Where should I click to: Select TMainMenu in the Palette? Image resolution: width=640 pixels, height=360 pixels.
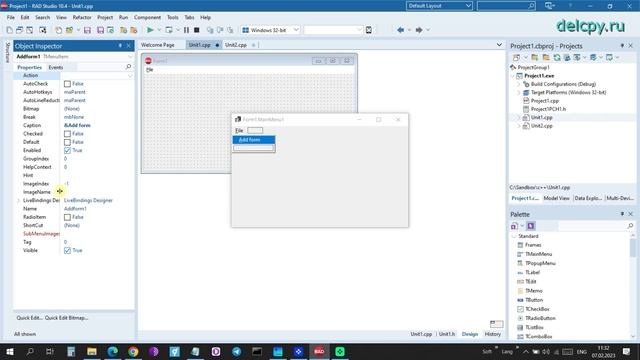(x=538, y=254)
